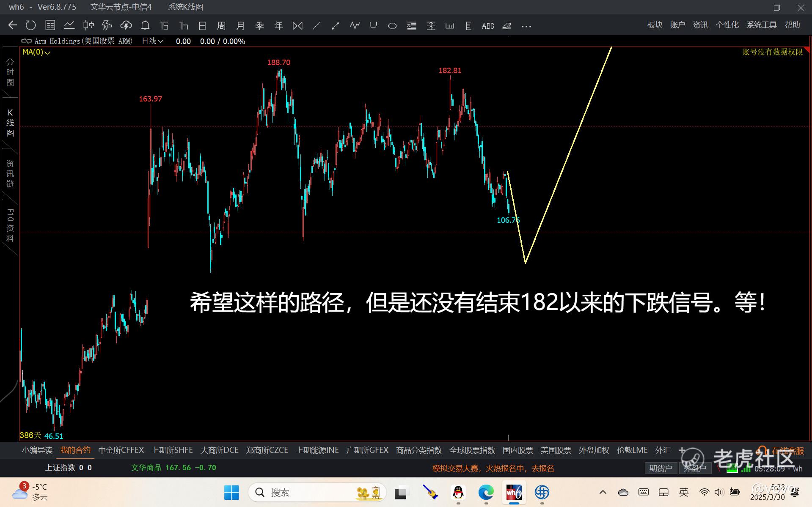This screenshot has height=507, width=812.
Task: Open the 板块 menu
Action: click(655, 25)
